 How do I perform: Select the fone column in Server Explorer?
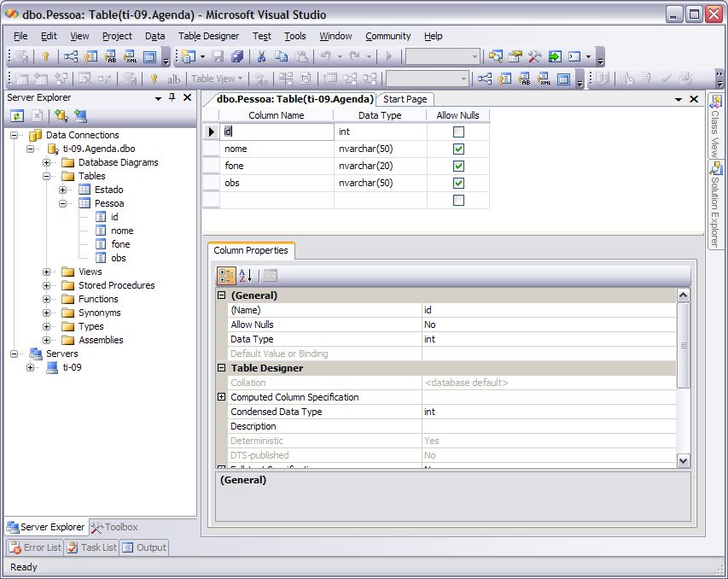click(120, 244)
